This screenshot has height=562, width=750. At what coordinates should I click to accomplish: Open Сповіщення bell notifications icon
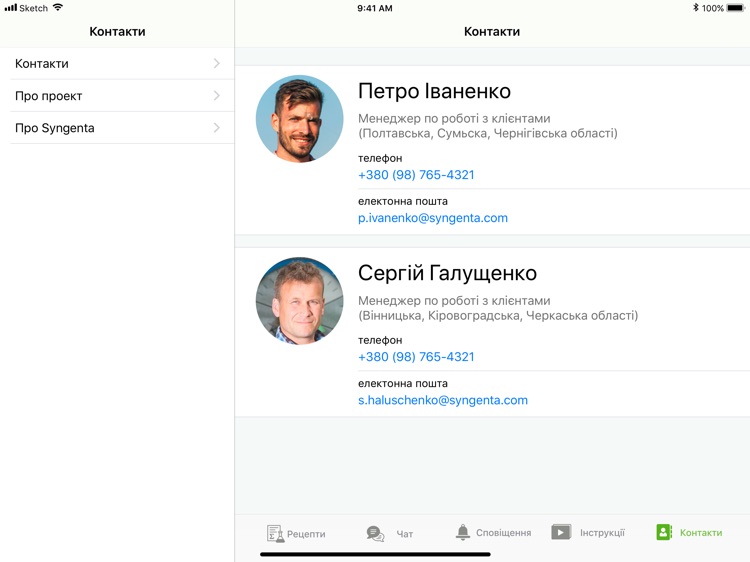[463, 532]
